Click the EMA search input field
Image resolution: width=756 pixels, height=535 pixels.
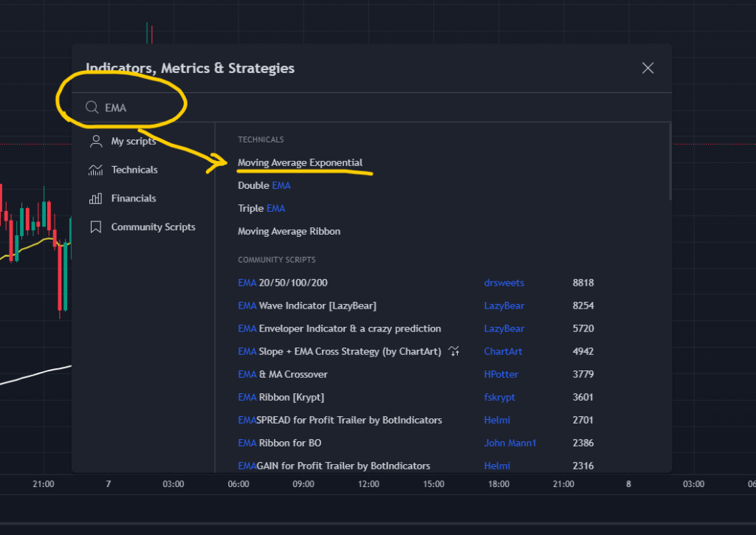click(369, 108)
